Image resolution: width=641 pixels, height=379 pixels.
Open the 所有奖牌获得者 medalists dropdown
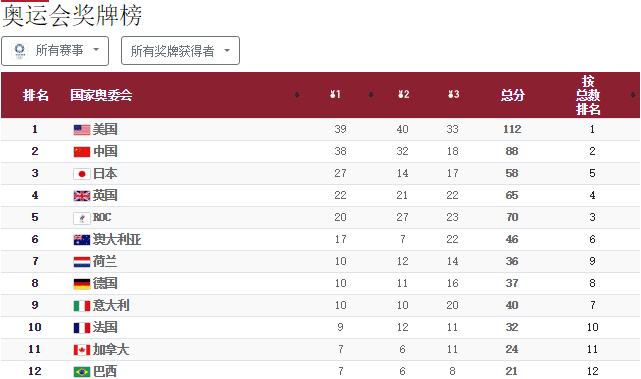click(x=180, y=51)
